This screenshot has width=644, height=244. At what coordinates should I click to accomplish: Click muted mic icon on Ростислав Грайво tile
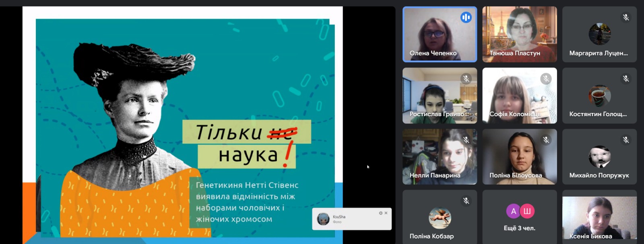(466, 79)
